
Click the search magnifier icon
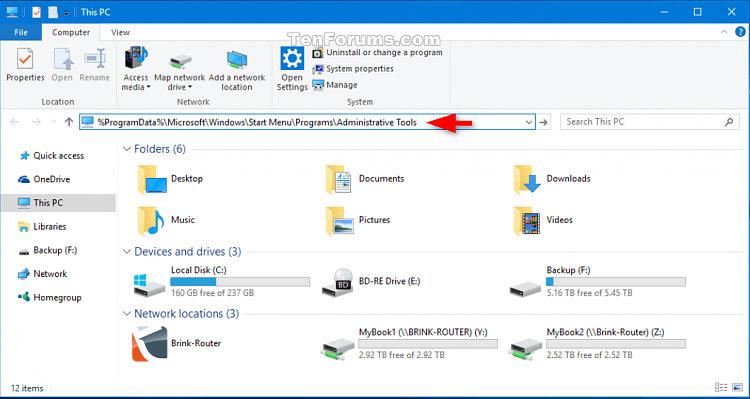pos(729,122)
